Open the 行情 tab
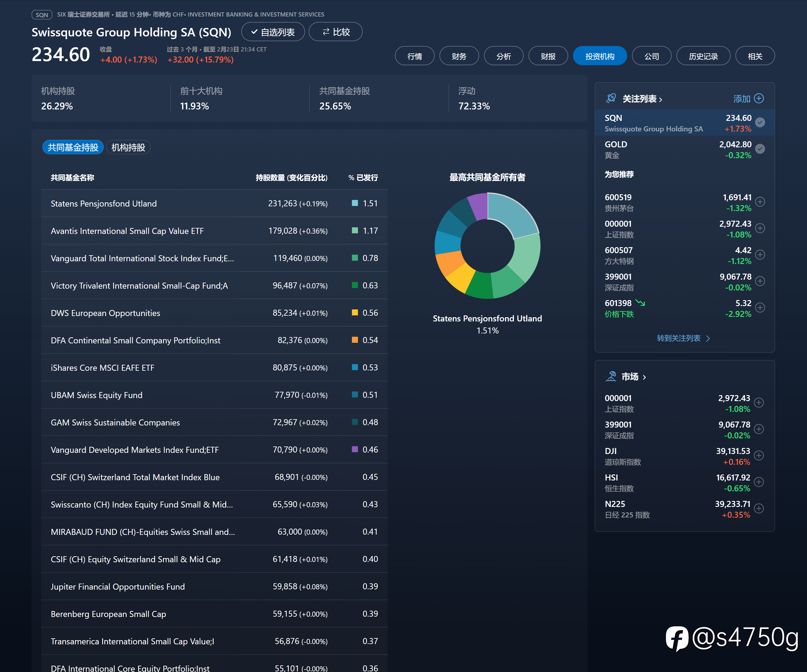 [x=415, y=56]
